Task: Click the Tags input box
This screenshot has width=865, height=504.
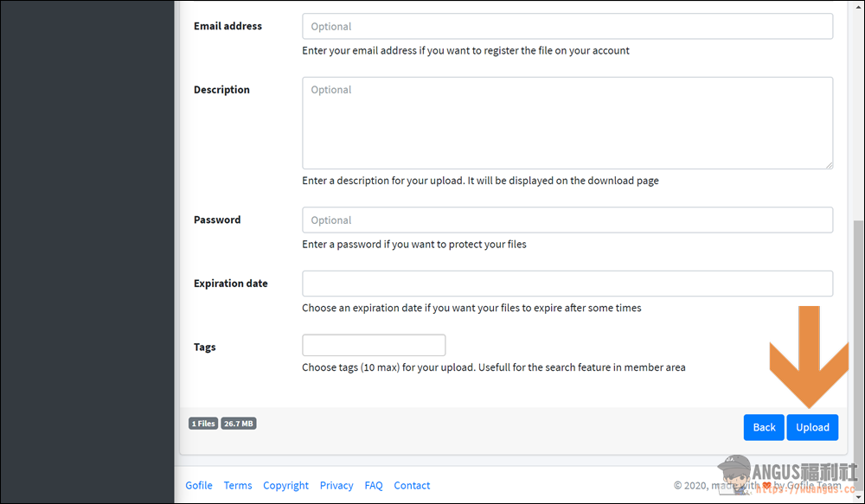Action: pyautogui.click(x=374, y=345)
